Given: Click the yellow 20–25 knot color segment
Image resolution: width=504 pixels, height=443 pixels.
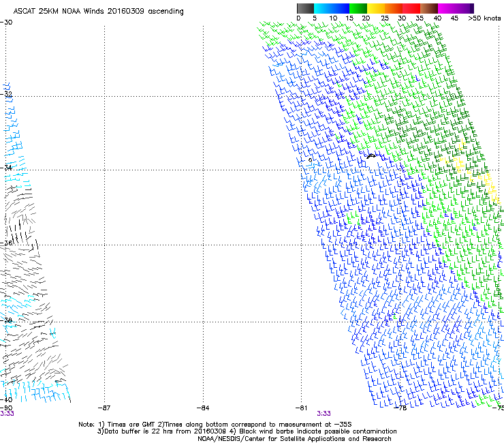Looking at the screenshot, I should (x=376, y=8).
